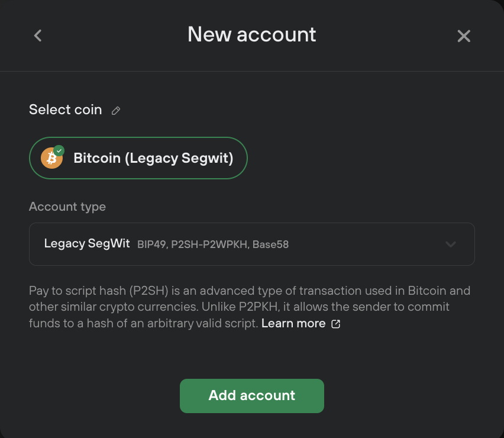
Task: Expand account types via the down chevron
Action: tap(451, 244)
